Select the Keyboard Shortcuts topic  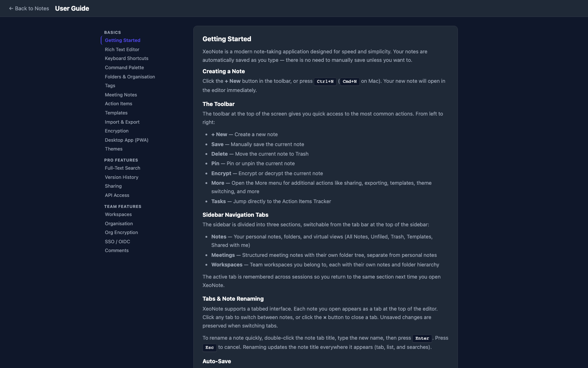point(126,58)
